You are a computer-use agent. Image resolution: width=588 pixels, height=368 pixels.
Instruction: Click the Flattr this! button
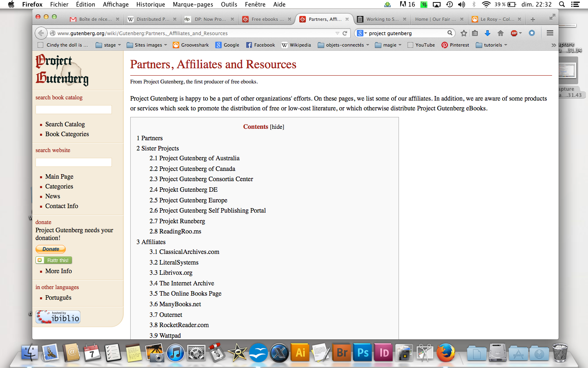pyautogui.click(x=54, y=260)
